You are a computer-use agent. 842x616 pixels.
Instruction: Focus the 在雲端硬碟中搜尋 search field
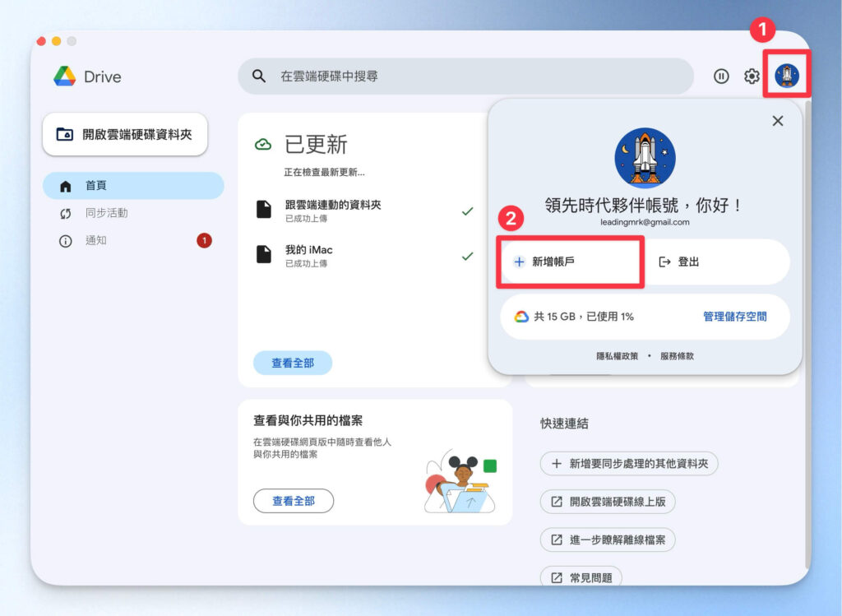click(x=465, y=76)
